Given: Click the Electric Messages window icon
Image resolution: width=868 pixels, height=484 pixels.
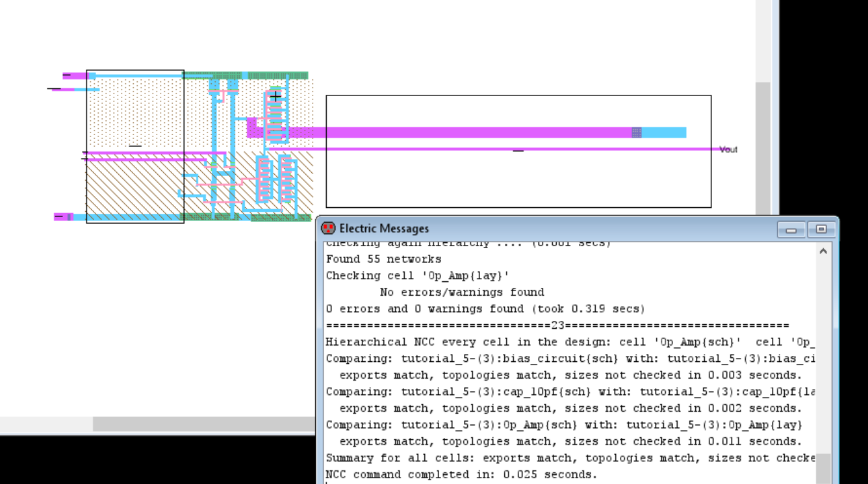Looking at the screenshot, I should 328,229.
